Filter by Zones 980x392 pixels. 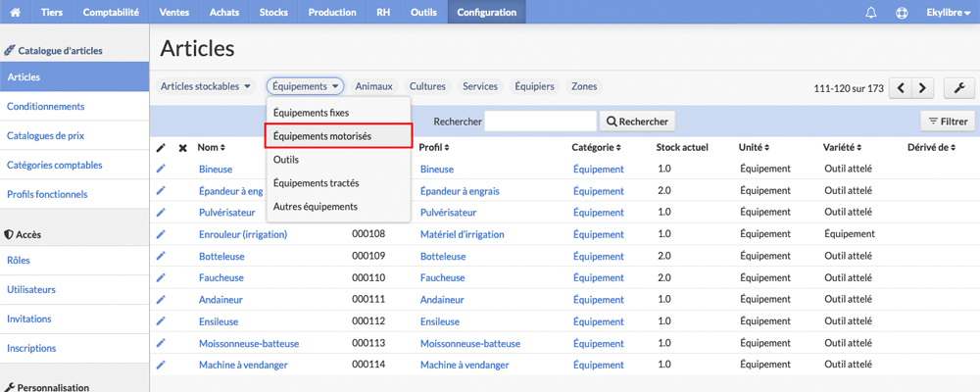click(584, 86)
